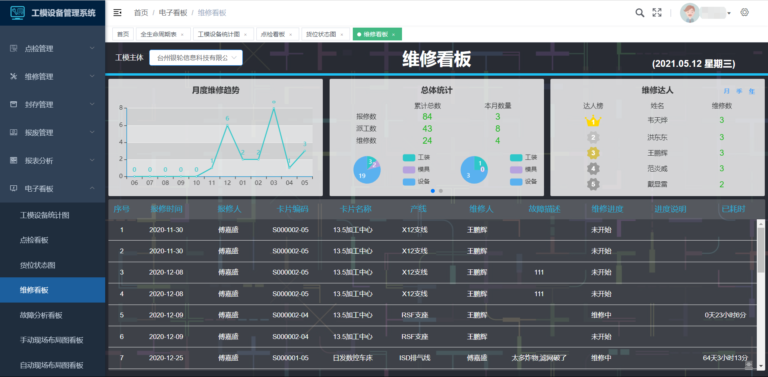
Task: Toggle the sidebar collapse hamburger icon
Action: coord(118,13)
